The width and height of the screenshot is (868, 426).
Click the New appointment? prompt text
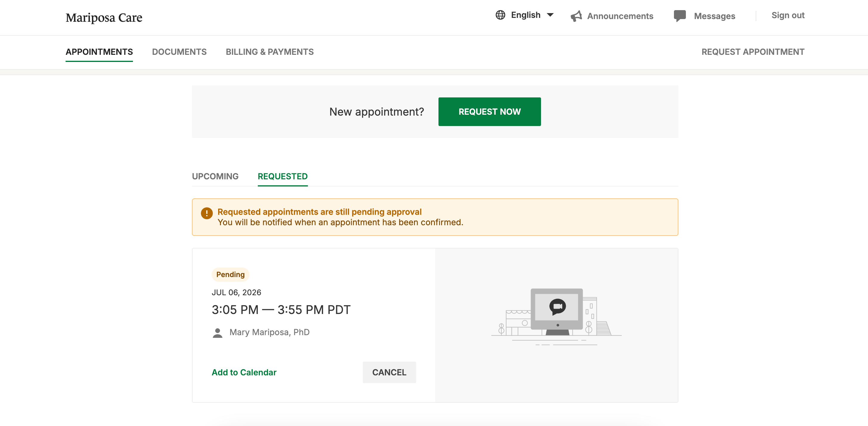[376, 112]
